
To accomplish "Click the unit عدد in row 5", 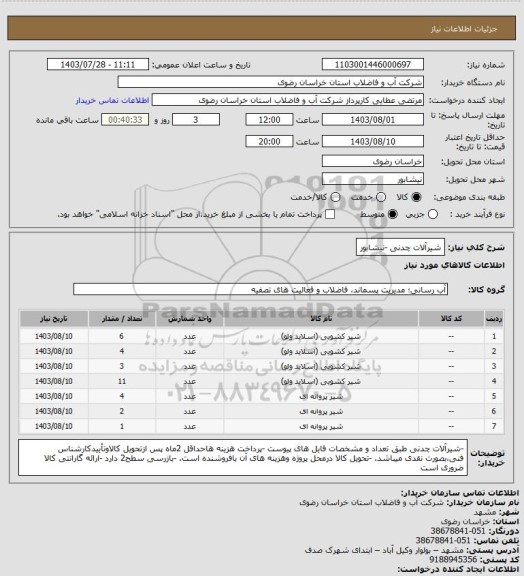I will pos(190,396).
